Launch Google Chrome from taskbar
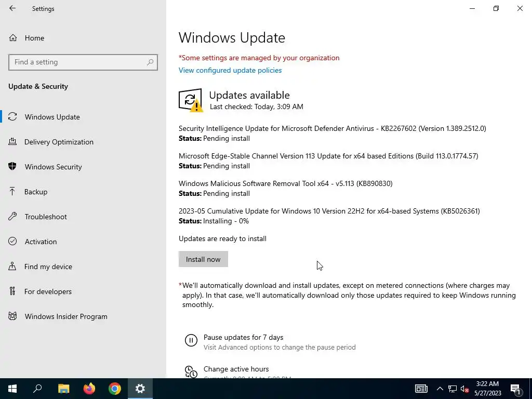This screenshot has height=399, width=532. [115, 389]
